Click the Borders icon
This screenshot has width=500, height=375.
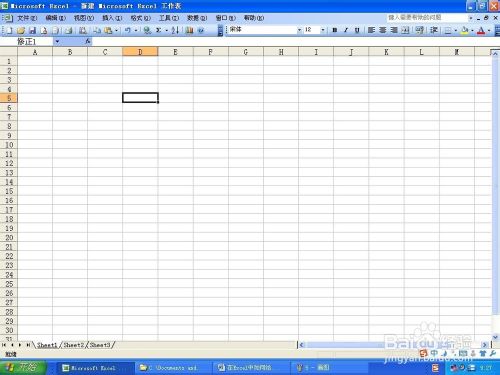pyautogui.click(x=448, y=31)
